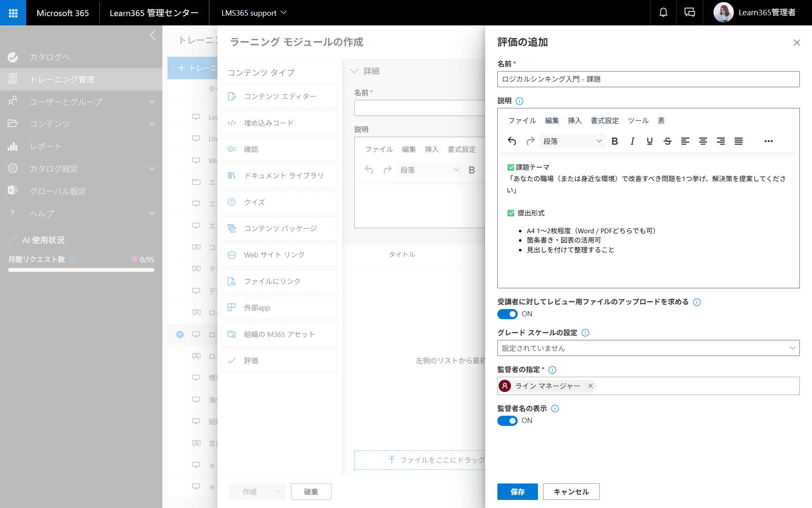Open the Microsoft 365 app launcher grid
This screenshot has height=508, width=812.
[x=13, y=13]
